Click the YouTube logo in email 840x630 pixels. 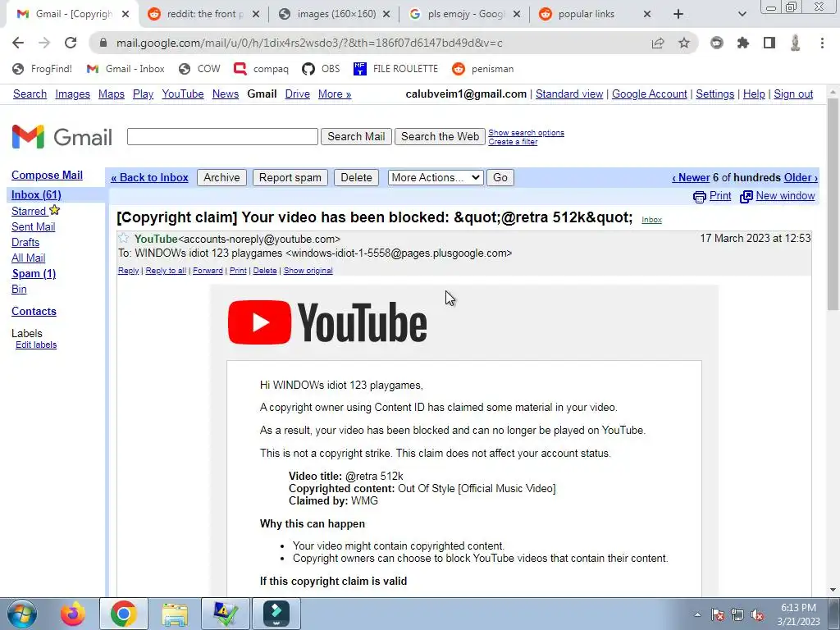tap(327, 322)
